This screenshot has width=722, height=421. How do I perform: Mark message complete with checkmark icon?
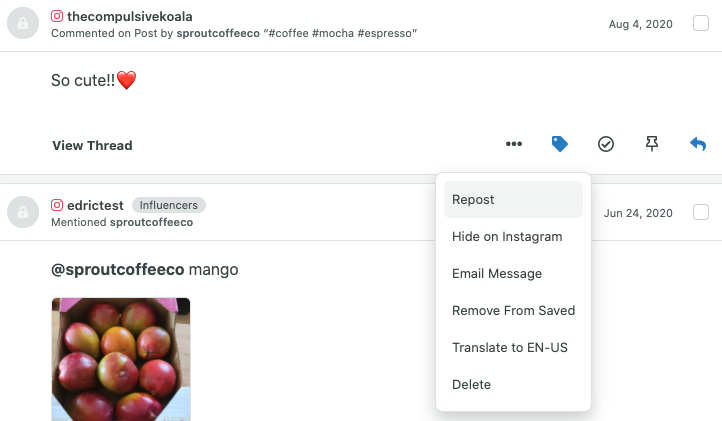(606, 144)
